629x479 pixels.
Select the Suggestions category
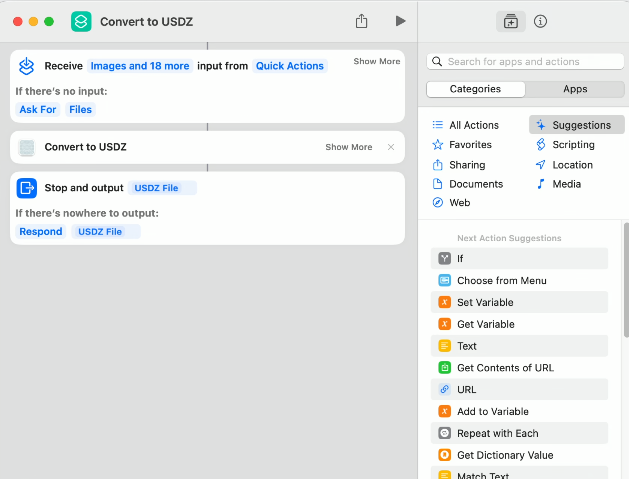point(577,125)
